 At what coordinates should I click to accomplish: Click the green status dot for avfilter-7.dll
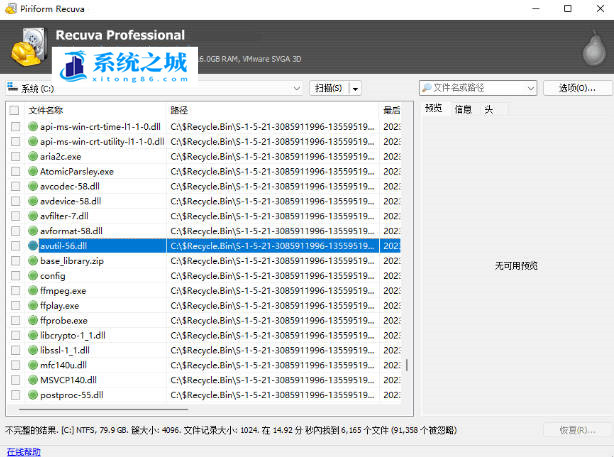click(33, 216)
